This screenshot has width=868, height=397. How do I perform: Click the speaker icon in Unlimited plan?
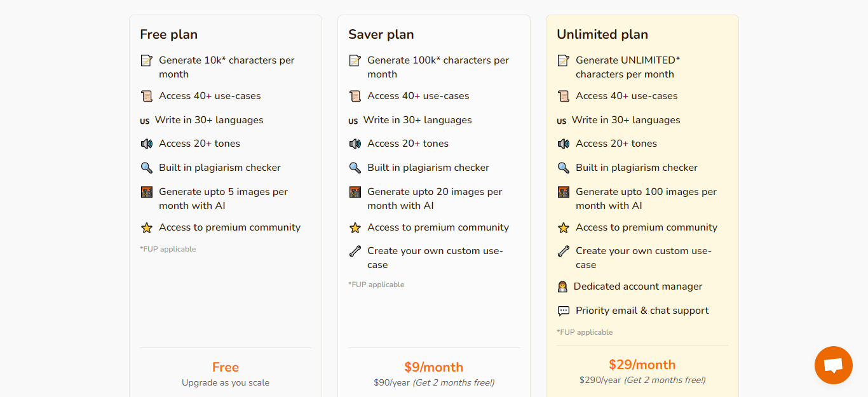coord(563,144)
